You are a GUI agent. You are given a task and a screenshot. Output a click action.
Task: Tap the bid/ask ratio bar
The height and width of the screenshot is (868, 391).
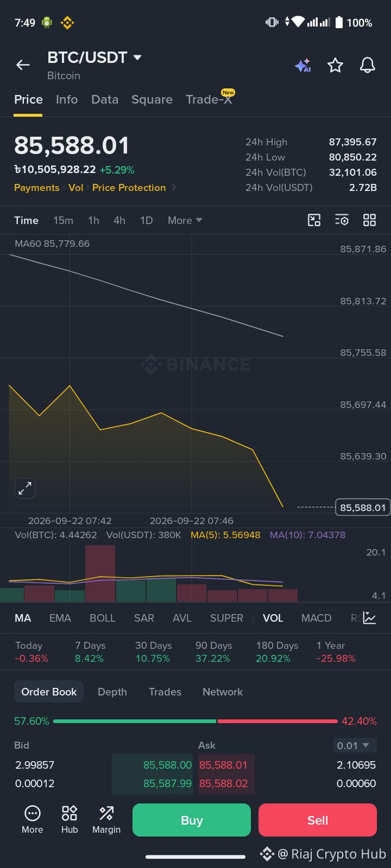[195, 721]
